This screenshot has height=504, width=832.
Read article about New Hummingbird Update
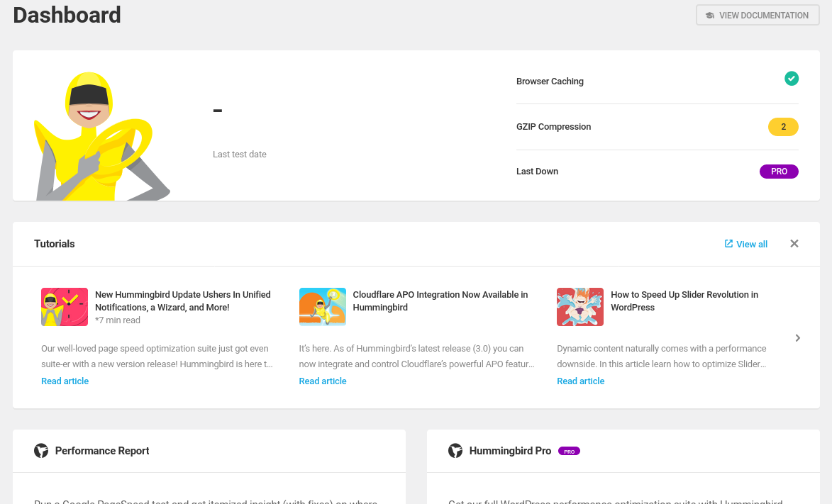(x=65, y=381)
